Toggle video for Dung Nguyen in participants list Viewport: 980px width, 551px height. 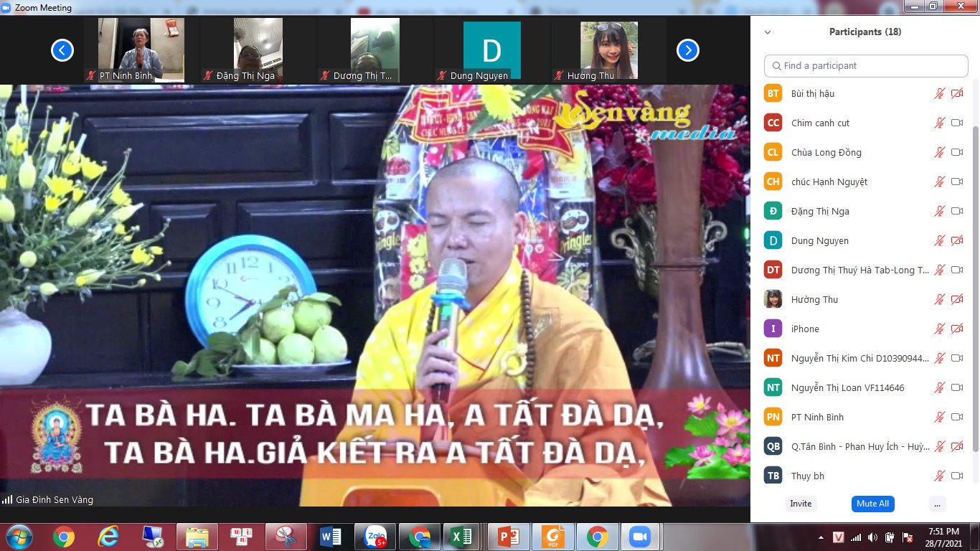point(957,240)
